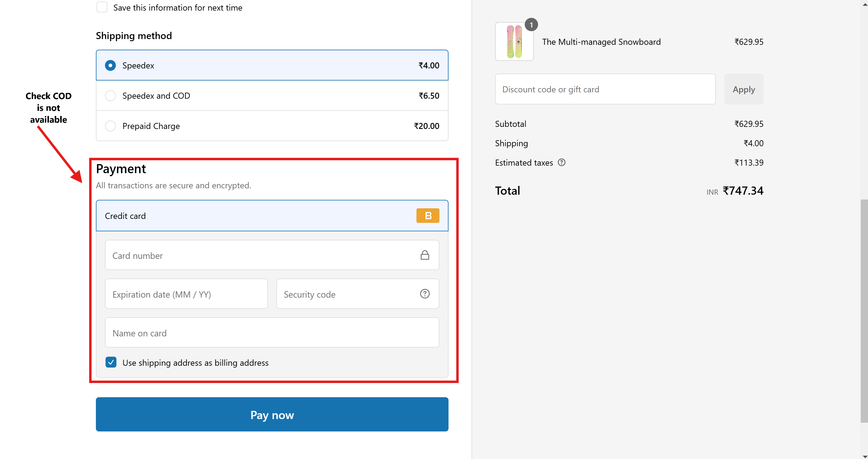Choose Speedex and COD shipping option
The height and width of the screenshot is (459, 868).
(110, 96)
